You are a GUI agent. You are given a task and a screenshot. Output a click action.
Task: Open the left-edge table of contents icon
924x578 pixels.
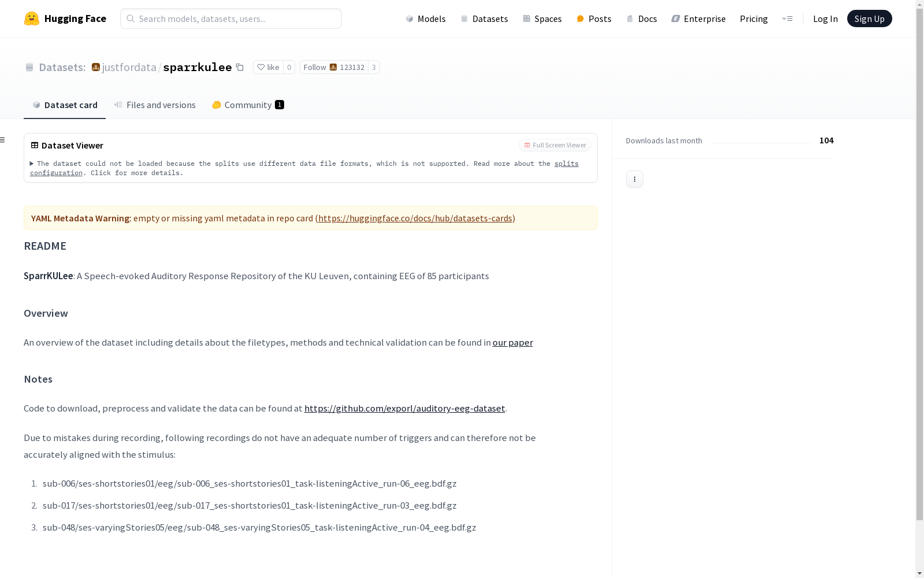(x=3, y=140)
